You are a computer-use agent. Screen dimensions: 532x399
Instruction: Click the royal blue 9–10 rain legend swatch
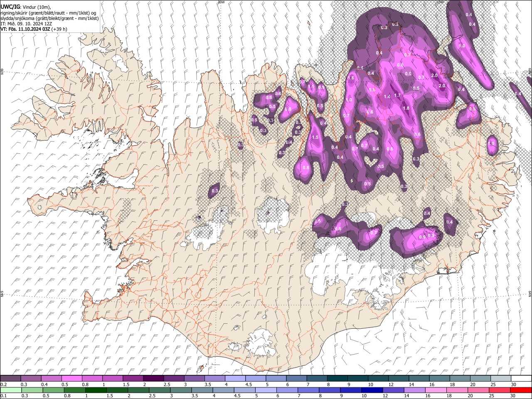[351, 390]
